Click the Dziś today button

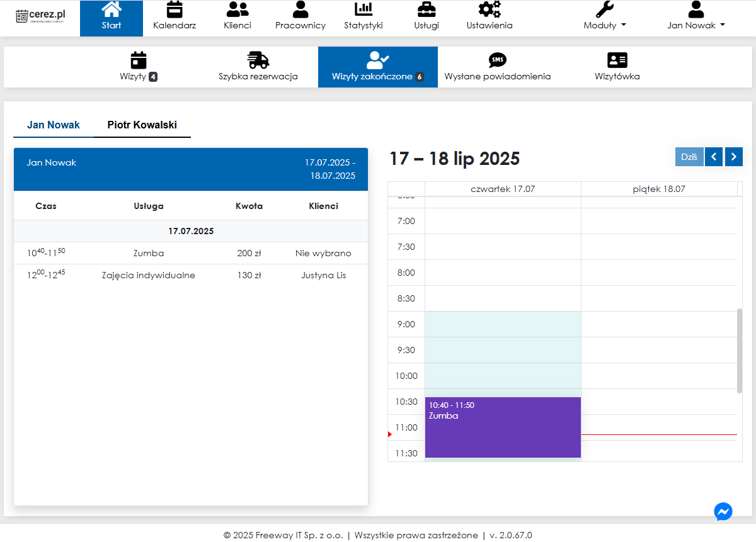pyautogui.click(x=689, y=157)
